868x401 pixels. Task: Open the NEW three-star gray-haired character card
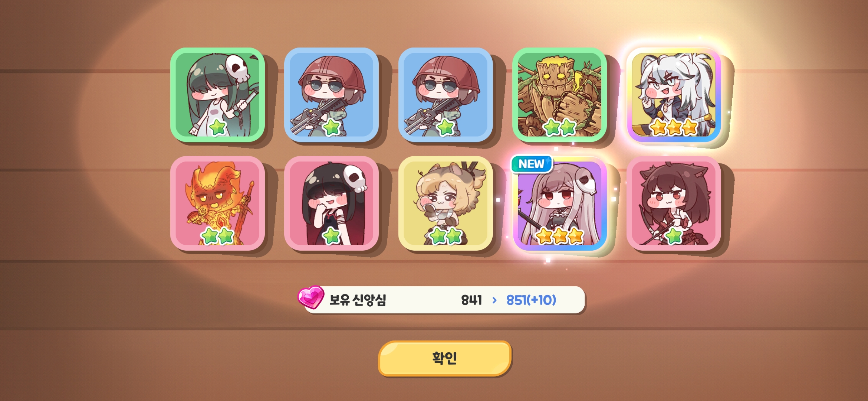pyautogui.click(x=559, y=203)
